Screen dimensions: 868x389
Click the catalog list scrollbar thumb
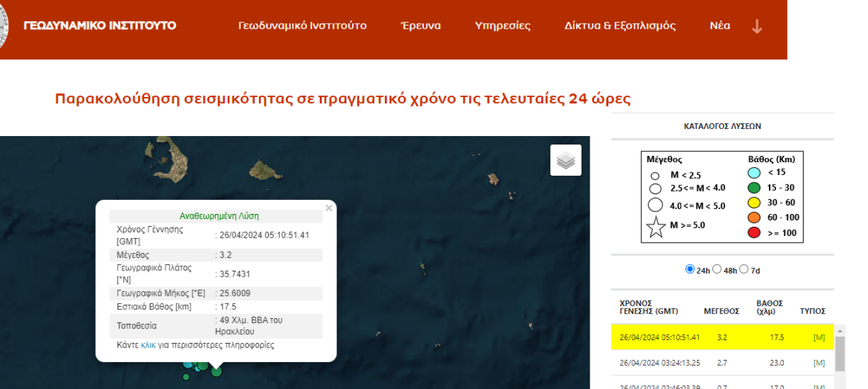tap(840, 353)
